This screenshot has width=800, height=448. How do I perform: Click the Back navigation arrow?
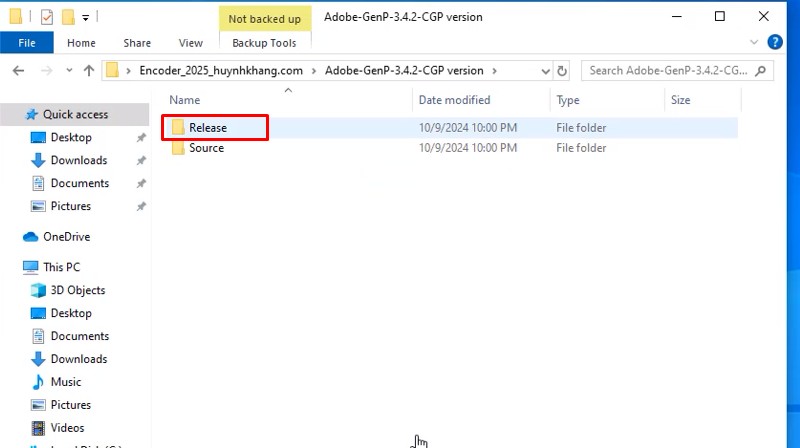point(18,71)
